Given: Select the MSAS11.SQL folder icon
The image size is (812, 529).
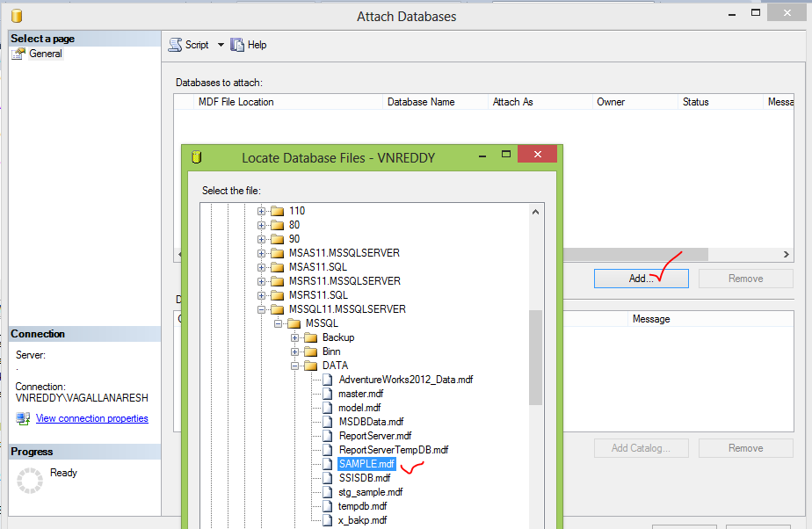Looking at the screenshot, I should click(x=278, y=267).
